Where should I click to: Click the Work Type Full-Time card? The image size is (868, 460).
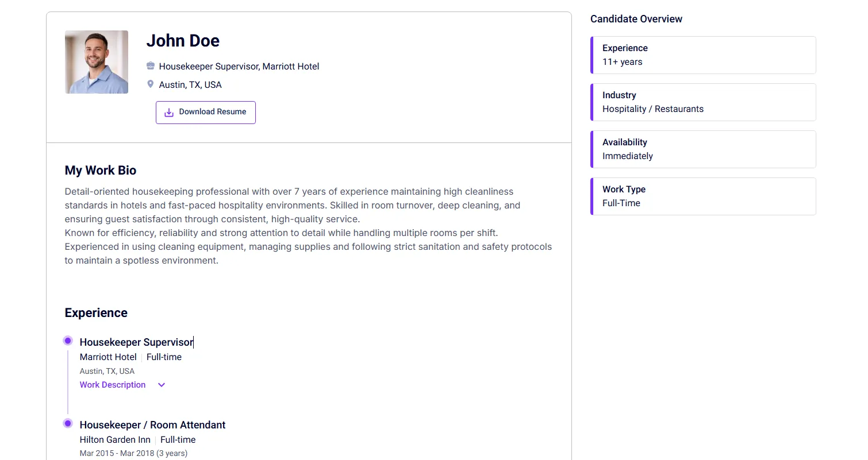[703, 196]
